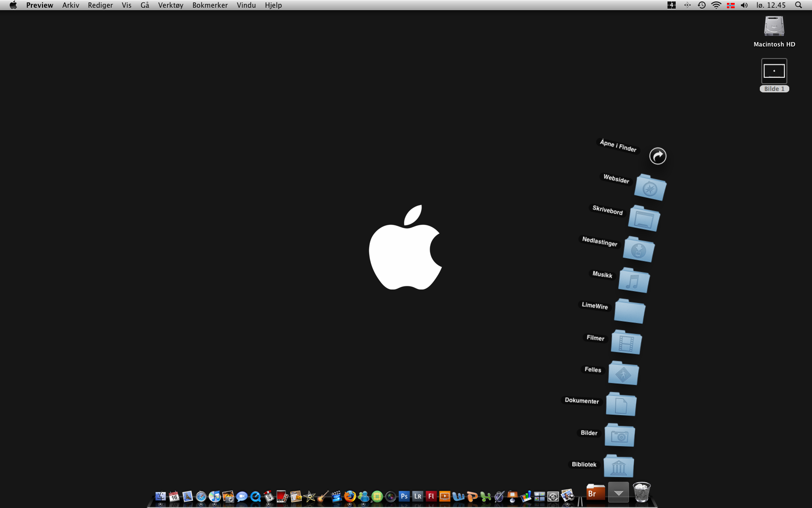
Task: Select the Bilde 1 desktop file
Action: pyautogui.click(x=774, y=75)
